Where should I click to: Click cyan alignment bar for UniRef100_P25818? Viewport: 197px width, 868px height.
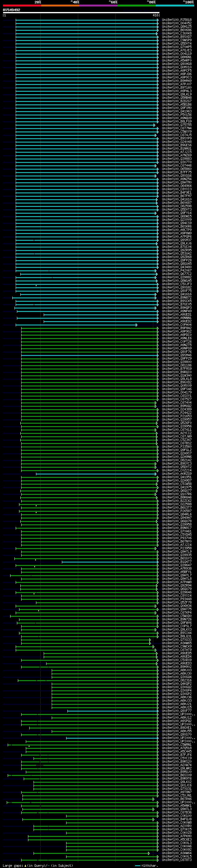tap(87, 20)
